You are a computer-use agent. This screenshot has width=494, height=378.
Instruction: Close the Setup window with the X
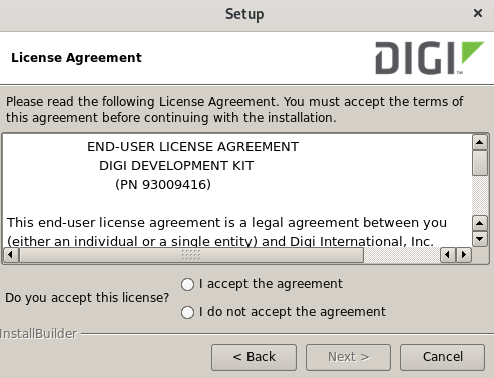point(478,13)
